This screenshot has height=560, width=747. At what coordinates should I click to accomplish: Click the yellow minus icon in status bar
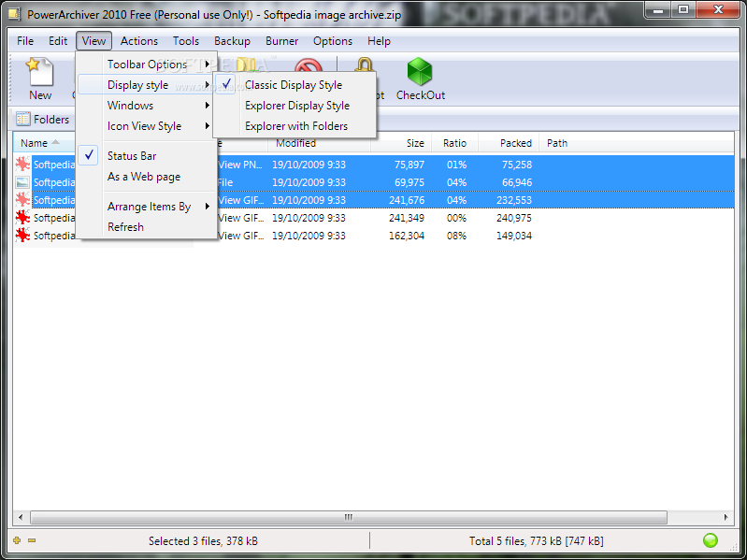32,540
